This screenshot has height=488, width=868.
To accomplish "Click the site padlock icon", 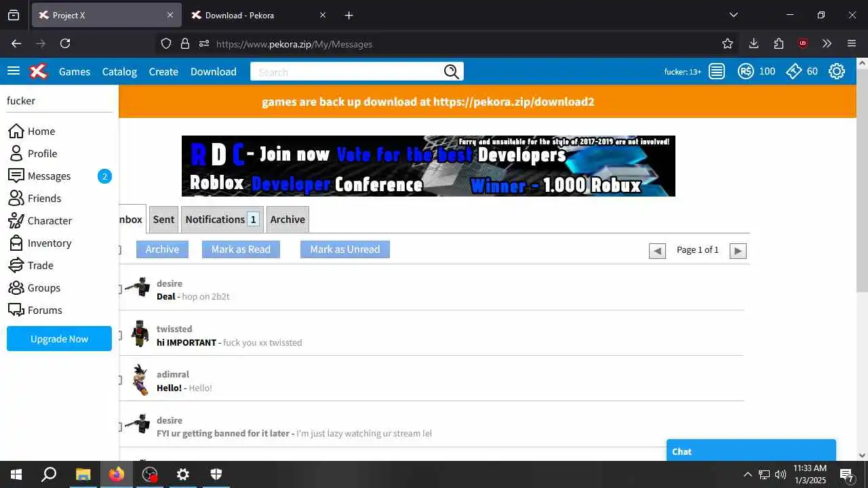I will pyautogui.click(x=185, y=43).
